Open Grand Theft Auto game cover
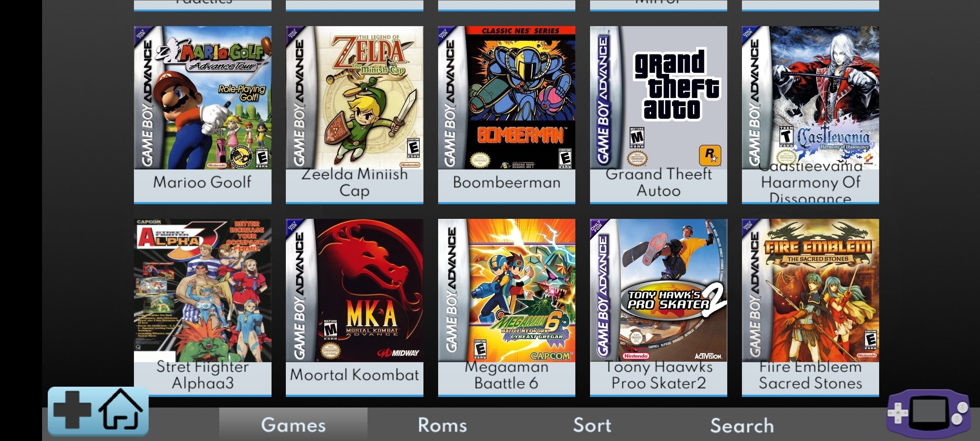The image size is (980, 441). tap(659, 98)
